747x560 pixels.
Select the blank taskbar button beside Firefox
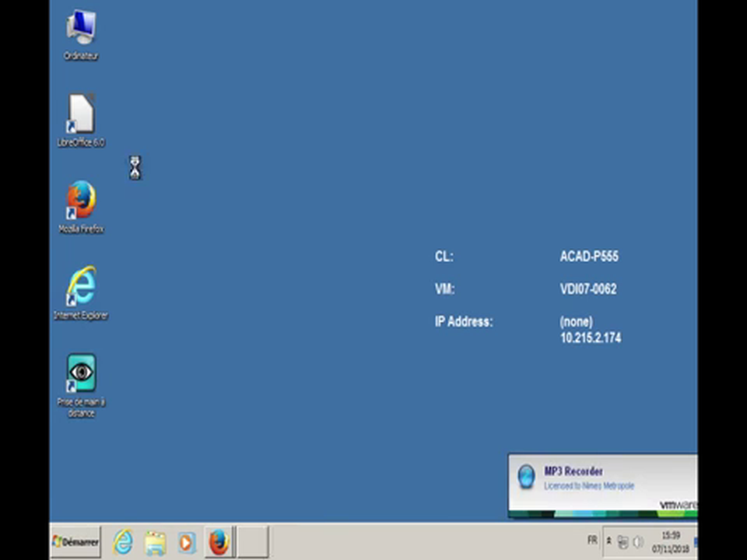tap(252, 541)
